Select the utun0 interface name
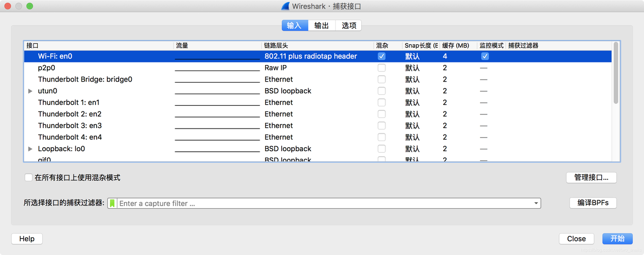 [x=48, y=91]
